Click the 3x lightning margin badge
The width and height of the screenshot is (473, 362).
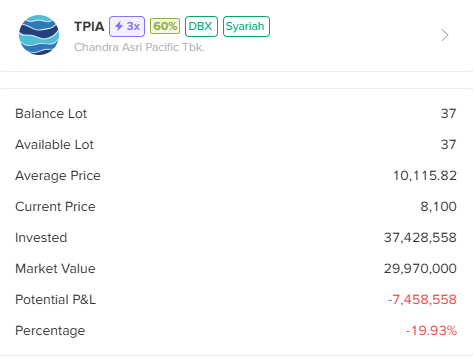(x=127, y=26)
